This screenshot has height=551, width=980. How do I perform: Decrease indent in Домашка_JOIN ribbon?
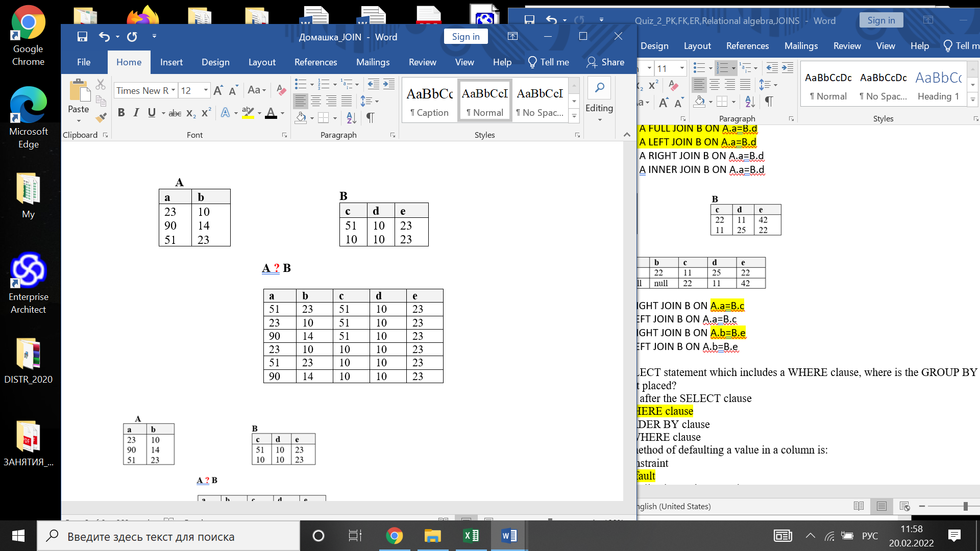[x=374, y=84]
